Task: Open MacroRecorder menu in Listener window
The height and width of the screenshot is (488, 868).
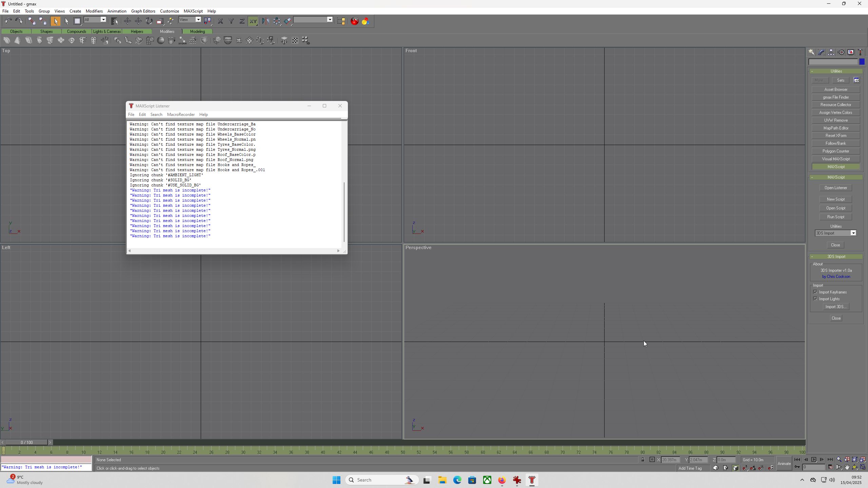Action: [181, 115]
